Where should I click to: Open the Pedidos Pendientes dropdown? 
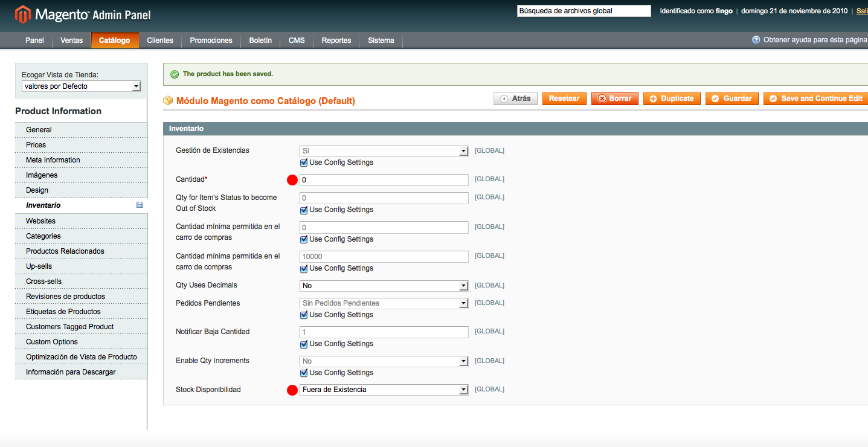(384, 303)
